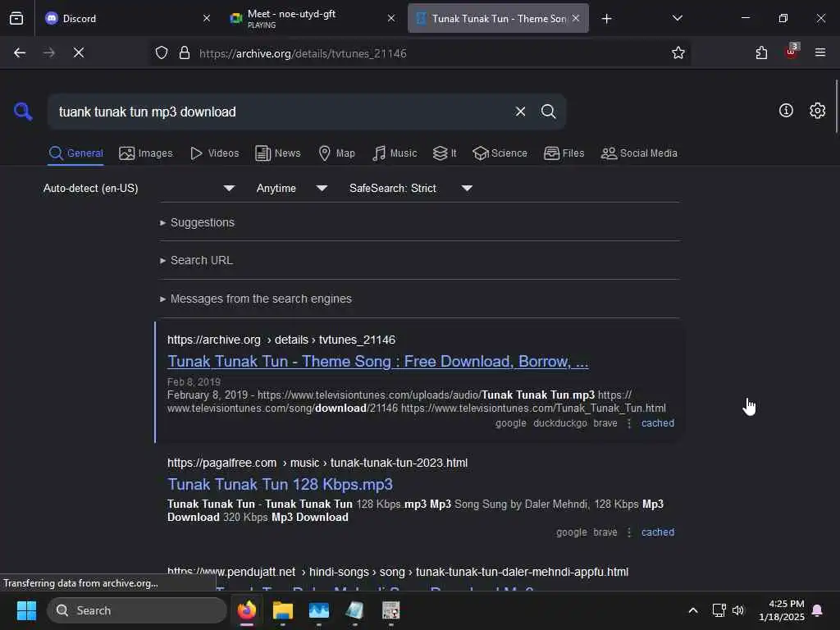
Task: Open uBlock Origin extension icon
Action: (x=792, y=52)
